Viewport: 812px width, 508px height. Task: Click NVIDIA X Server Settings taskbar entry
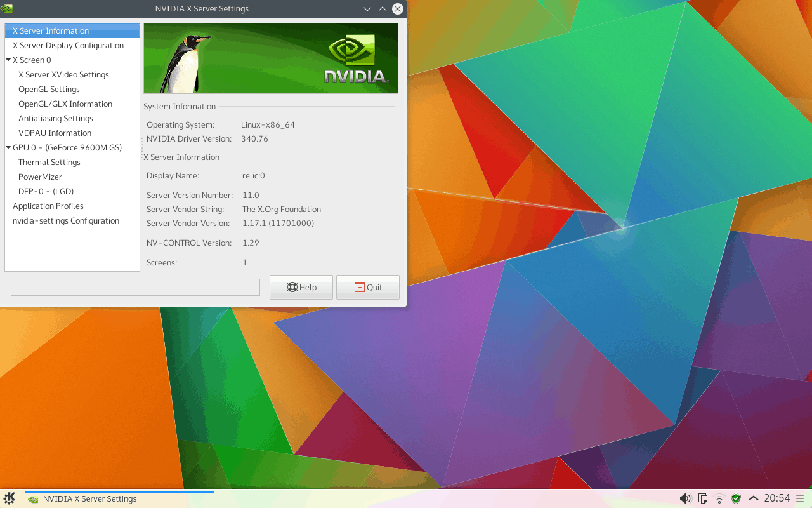click(x=89, y=499)
